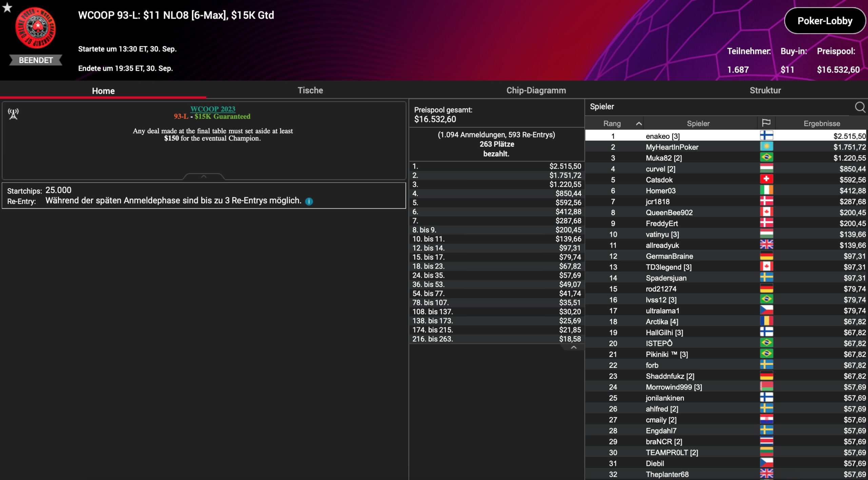Screen dimensions: 868x480
Task: Click the favorite star icon
Action: [7, 7]
